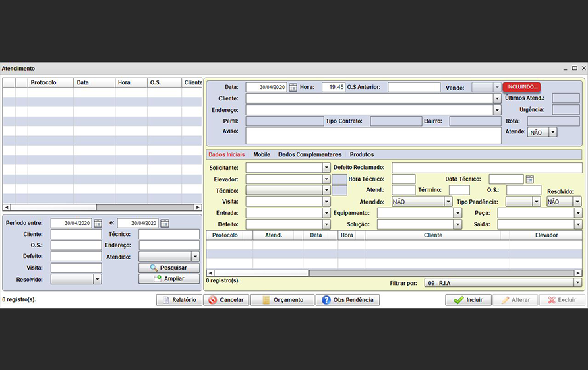This screenshot has width=588, height=370.
Task: Open the Resolvido NÃO dropdown in Dados Iniciais
Action: coord(577,202)
